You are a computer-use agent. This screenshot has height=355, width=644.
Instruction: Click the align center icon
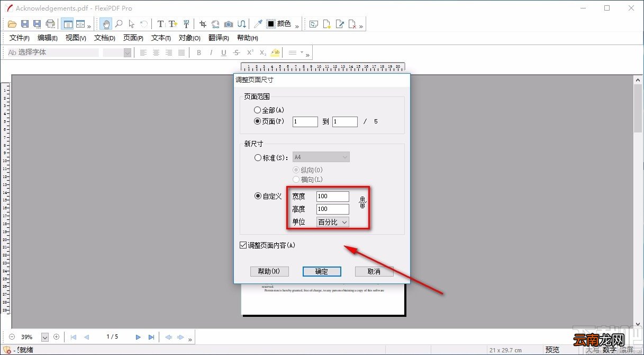pos(156,52)
